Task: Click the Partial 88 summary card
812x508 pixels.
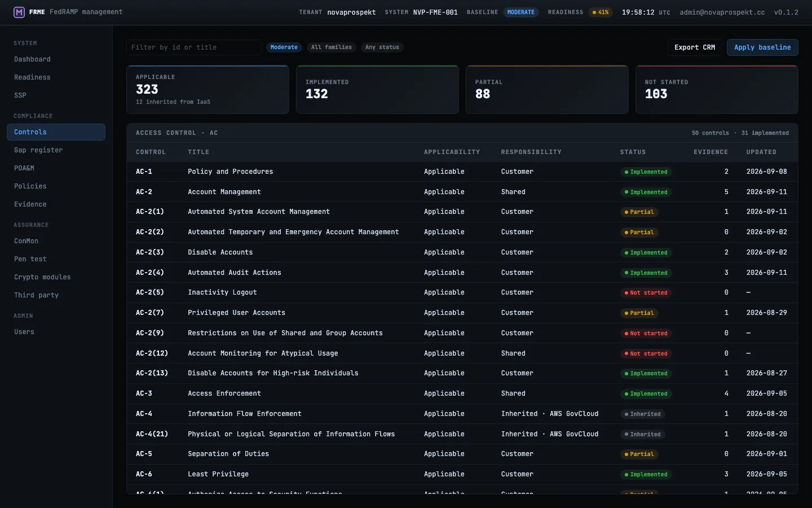Action: [547, 90]
